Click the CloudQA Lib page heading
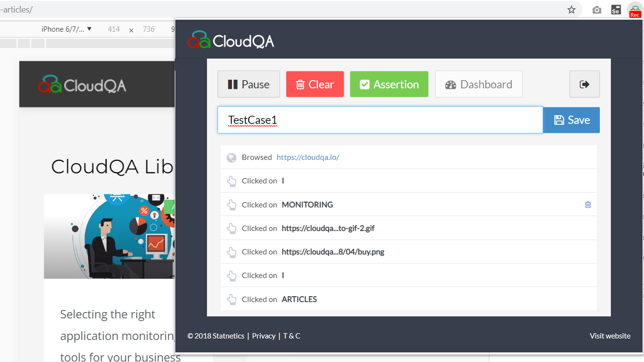The height and width of the screenshot is (362, 644). tap(112, 167)
